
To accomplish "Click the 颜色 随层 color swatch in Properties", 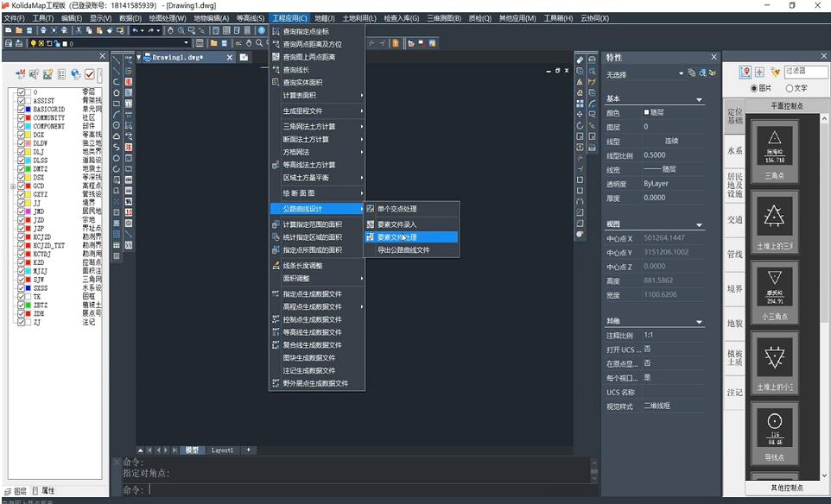I will (646, 110).
